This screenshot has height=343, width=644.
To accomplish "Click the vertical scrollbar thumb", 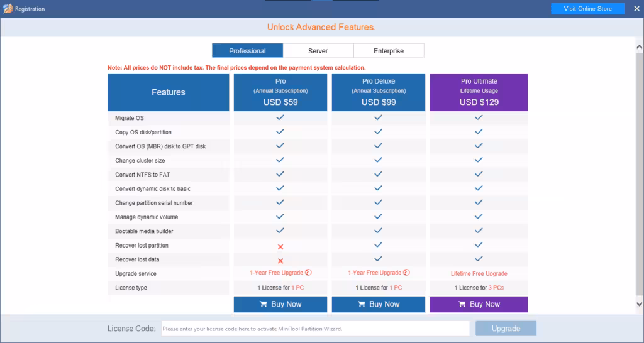I will (x=640, y=173).
